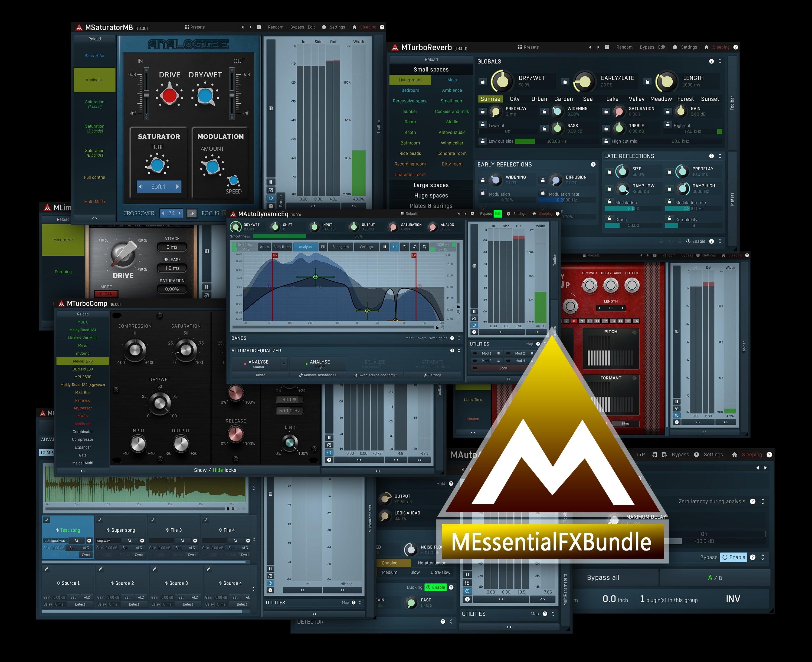Click the search magnifier beside testsignal.wav
The image size is (812, 662).
coord(77,540)
